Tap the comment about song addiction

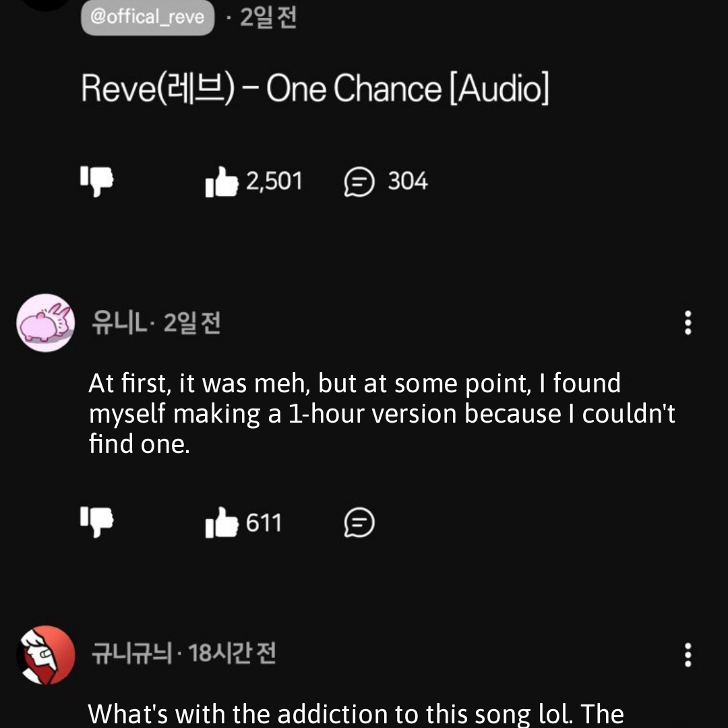(356, 713)
